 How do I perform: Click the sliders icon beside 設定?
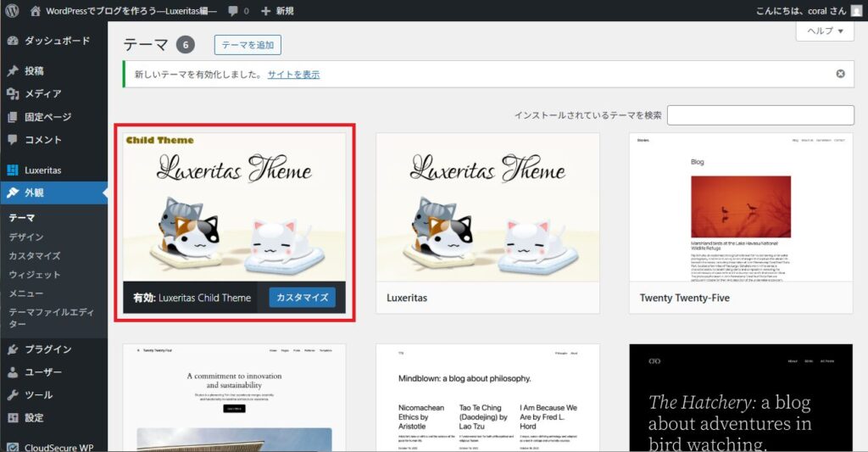pyautogui.click(x=13, y=418)
